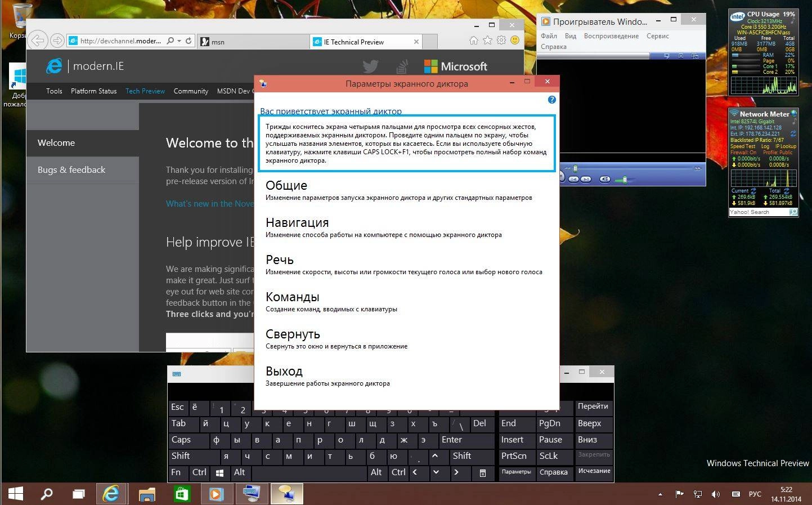Click Speed Test in Network Meter gadget

pos(743,146)
